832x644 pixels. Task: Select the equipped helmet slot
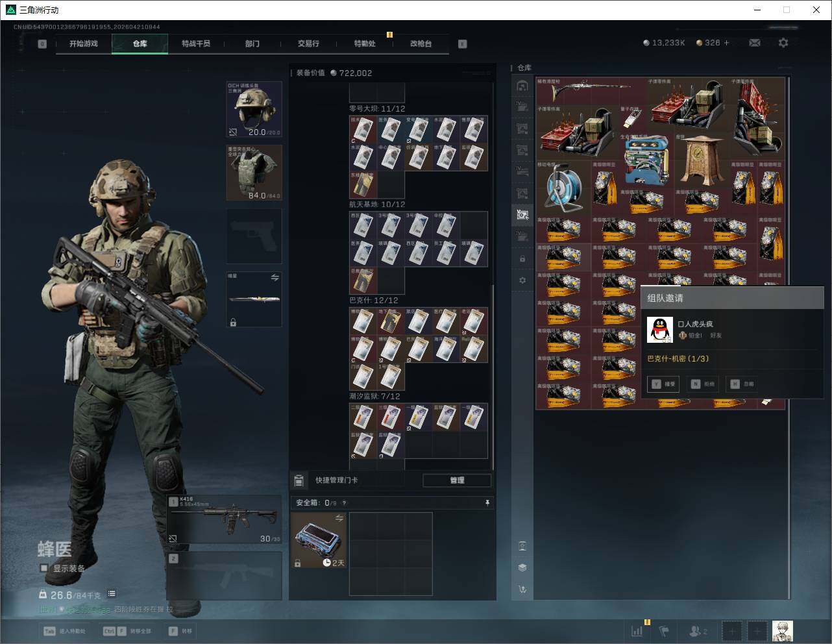click(x=254, y=109)
